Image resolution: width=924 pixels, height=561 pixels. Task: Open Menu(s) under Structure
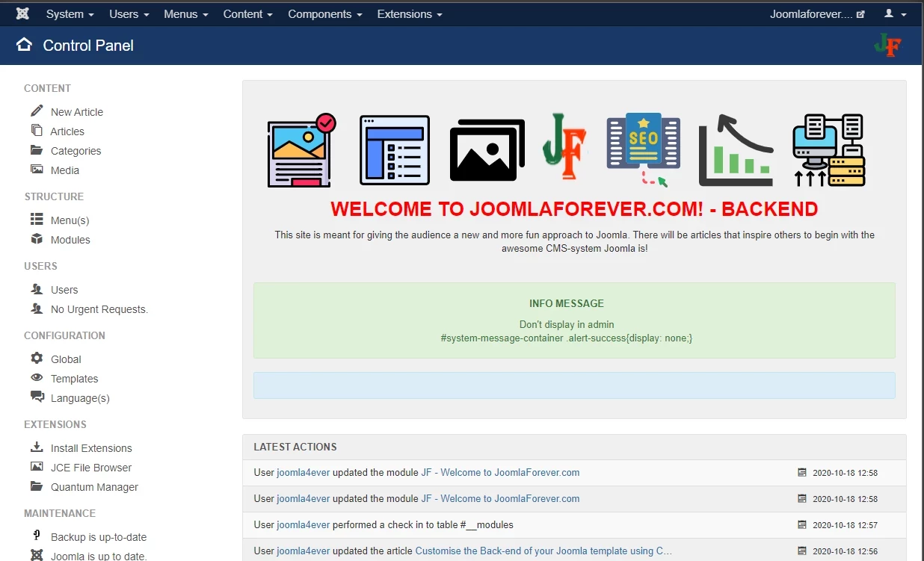pyautogui.click(x=70, y=220)
